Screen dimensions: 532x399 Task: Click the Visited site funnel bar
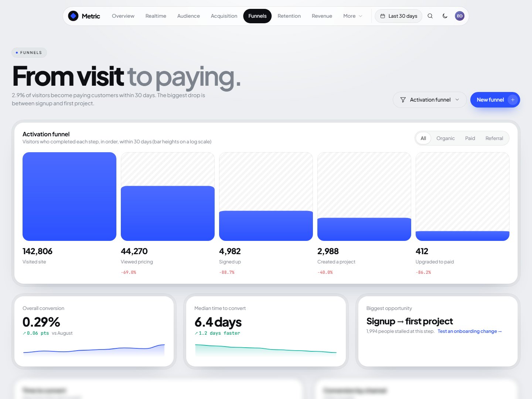point(69,197)
